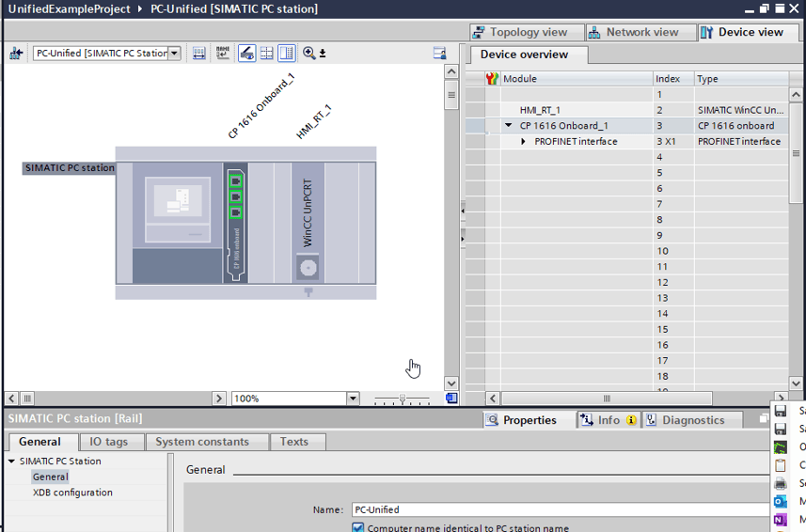The image size is (806, 532).
Task: Select the Device view tab
Action: pyautogui.click(x=750, y=32)
